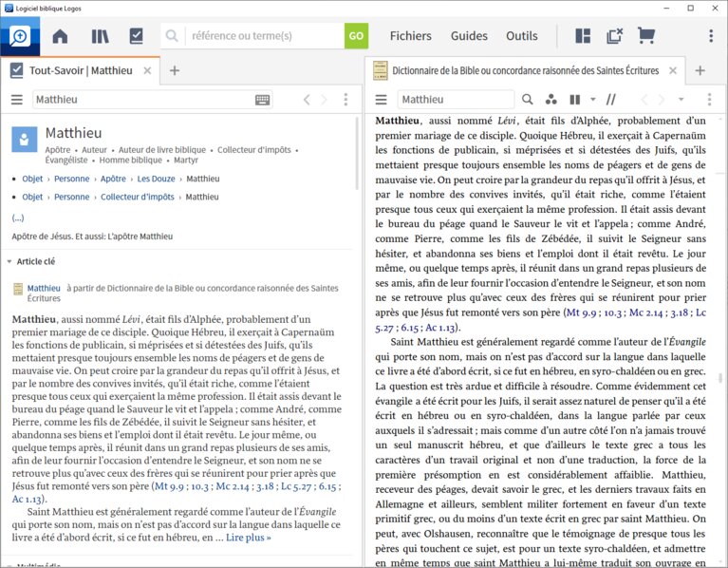This screenshot has width=728, height=568.
Task: Click the Matthieu reference box in dictionary
Action: pyautogui.click(x=456, y=100)
